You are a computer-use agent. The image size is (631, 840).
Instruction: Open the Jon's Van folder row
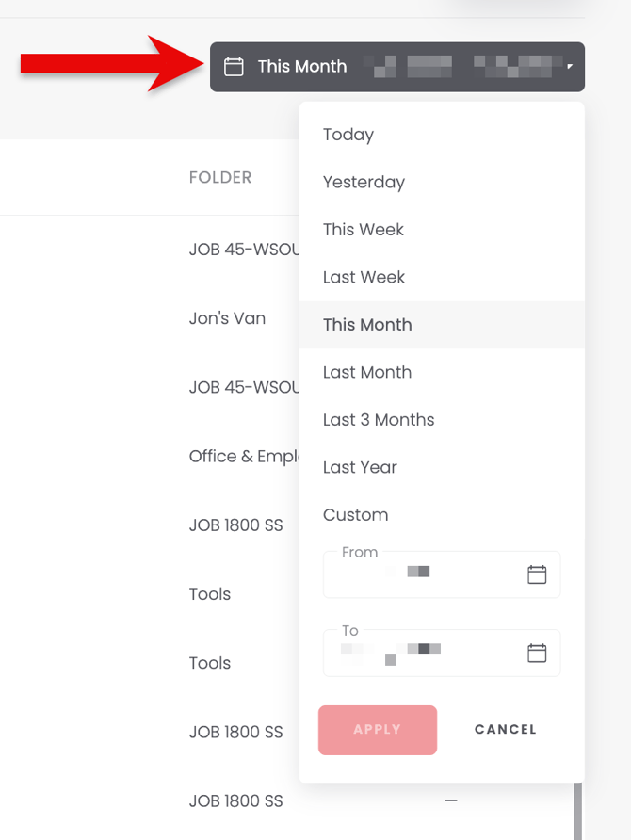pyautogui.click(x=227, y=318)
